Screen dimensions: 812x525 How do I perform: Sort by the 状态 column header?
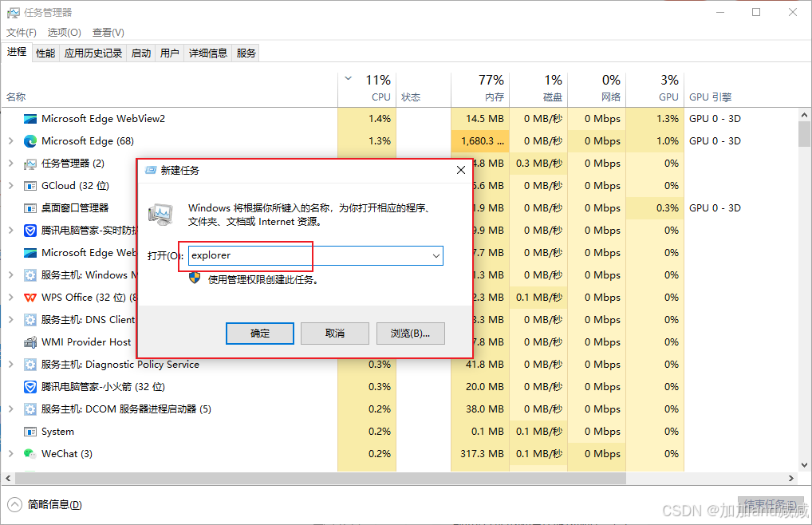pos(424,89)
